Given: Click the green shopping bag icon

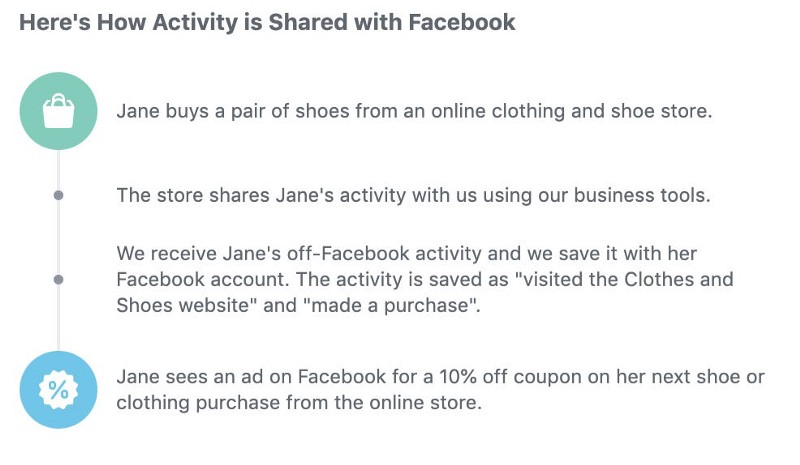Looking at the screenshot, I should [x=59, y=111].
